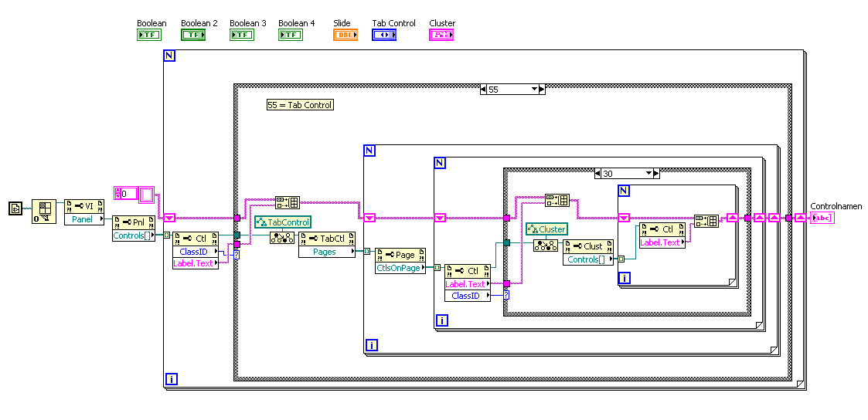Click the Tab Control terminal icon
The width and height of the screenshot is (868, 420).
(384, 35)
